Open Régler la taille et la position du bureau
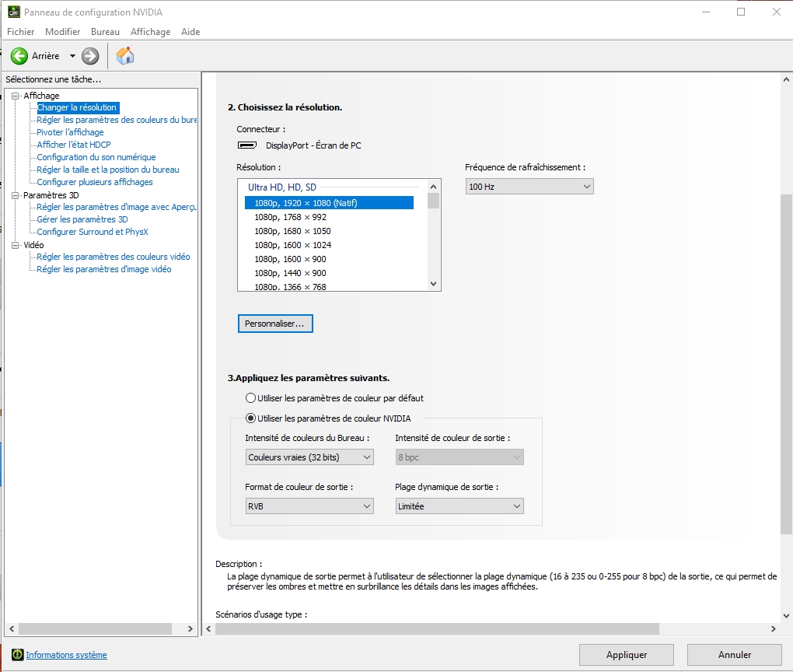Image resolution: width=793 pixels, height=672 pixels. [x=108, y=170]
